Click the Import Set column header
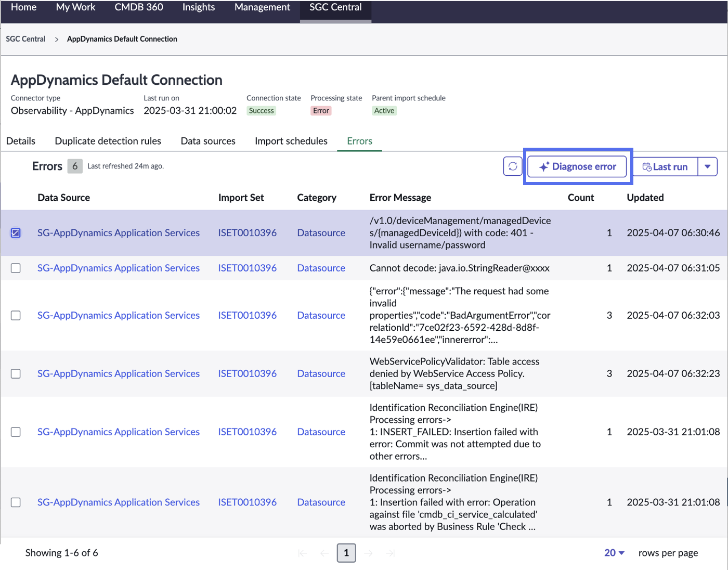 [241, 198]
